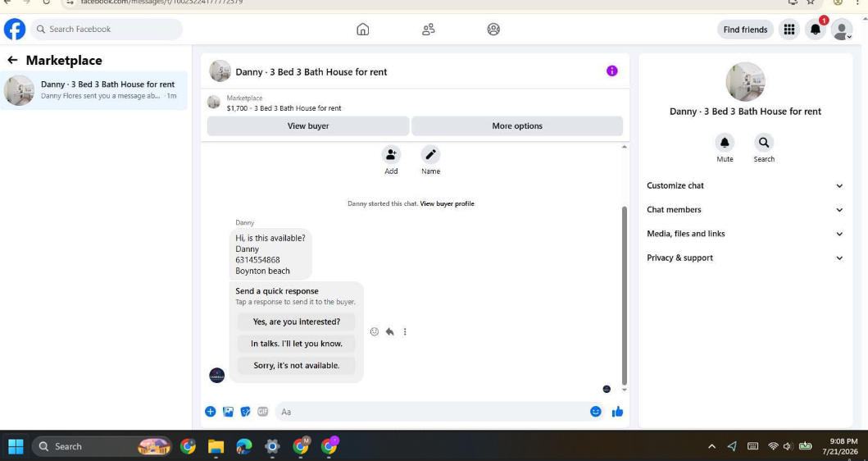
Task: Open the Menu grid icon
Action: (789, 30)
